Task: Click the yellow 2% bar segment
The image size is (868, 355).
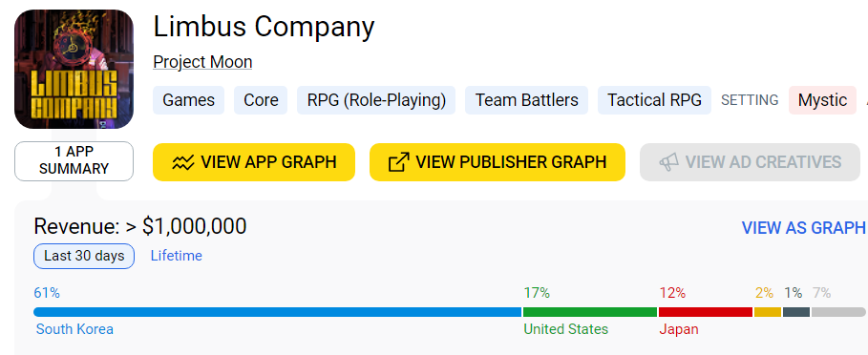Action: tap(768, 312)
